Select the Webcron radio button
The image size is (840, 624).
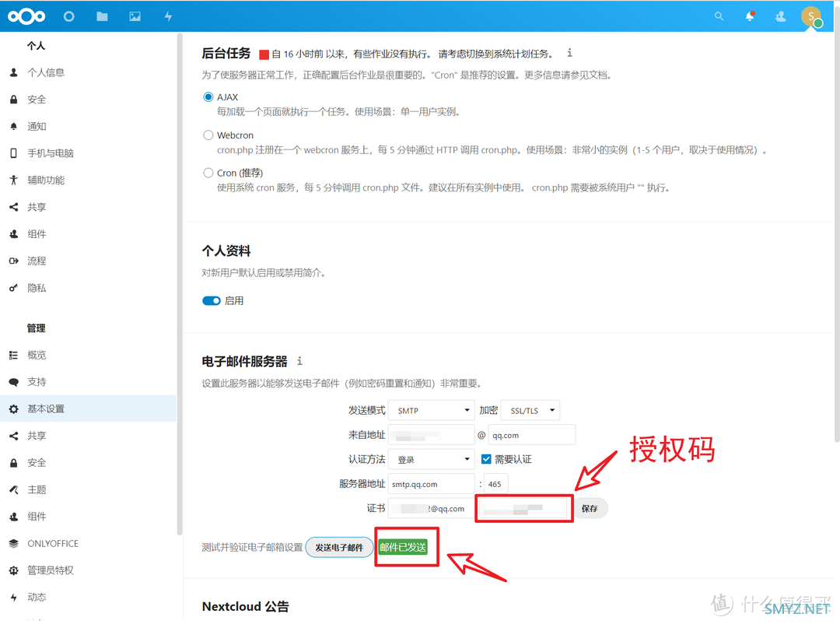[208, 135]
